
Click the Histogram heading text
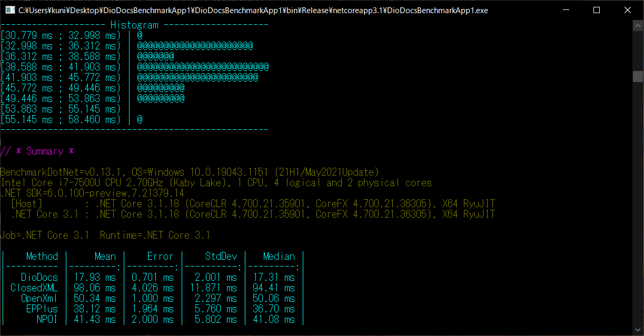[x=134, y=25]
